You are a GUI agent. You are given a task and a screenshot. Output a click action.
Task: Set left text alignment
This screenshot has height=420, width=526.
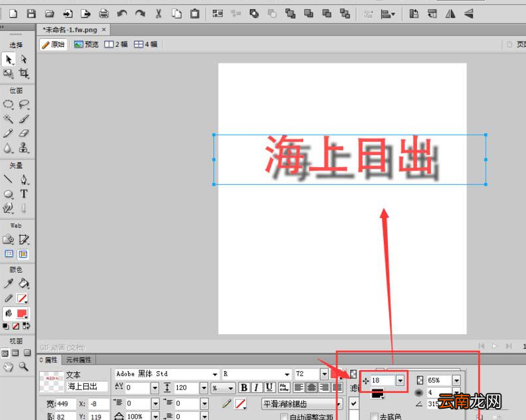coord(299,388)
